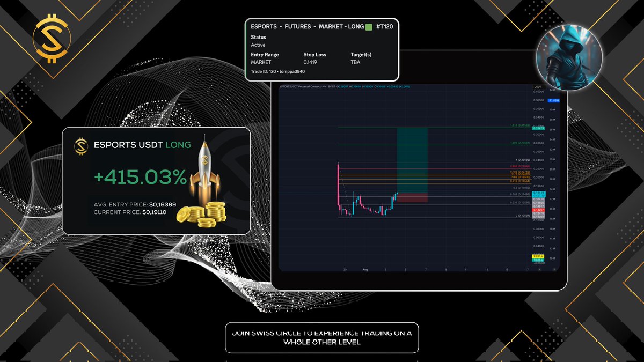
Task: Click the green square beside MARKET - LONG
Action: (x=369, y=26)
